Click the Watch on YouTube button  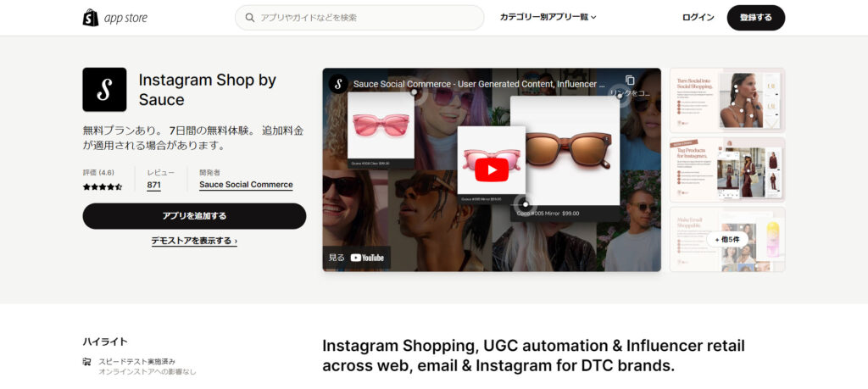[357, 258]
